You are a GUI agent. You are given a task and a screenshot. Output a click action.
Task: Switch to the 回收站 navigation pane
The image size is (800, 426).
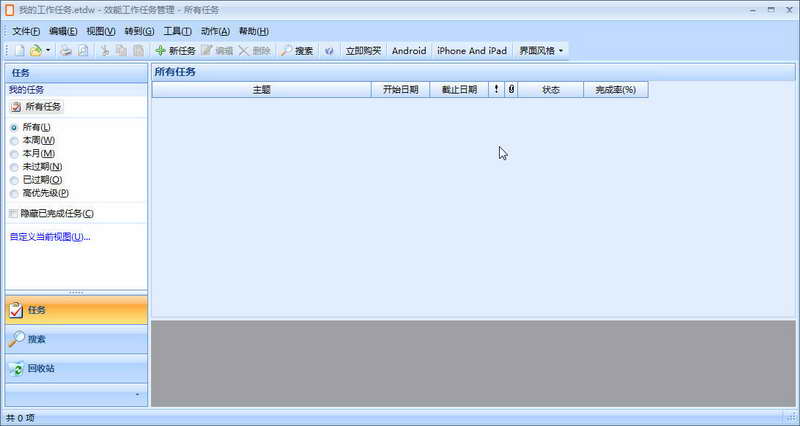(77, 368)
